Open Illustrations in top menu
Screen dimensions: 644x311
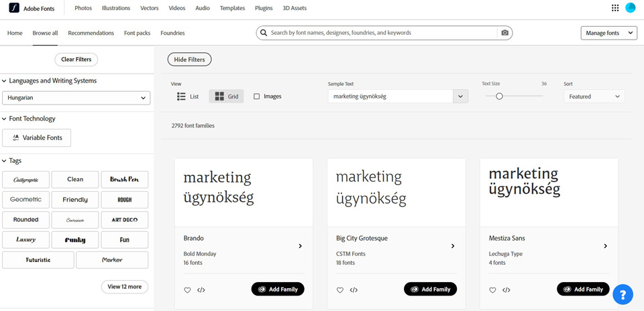(116, 8)
